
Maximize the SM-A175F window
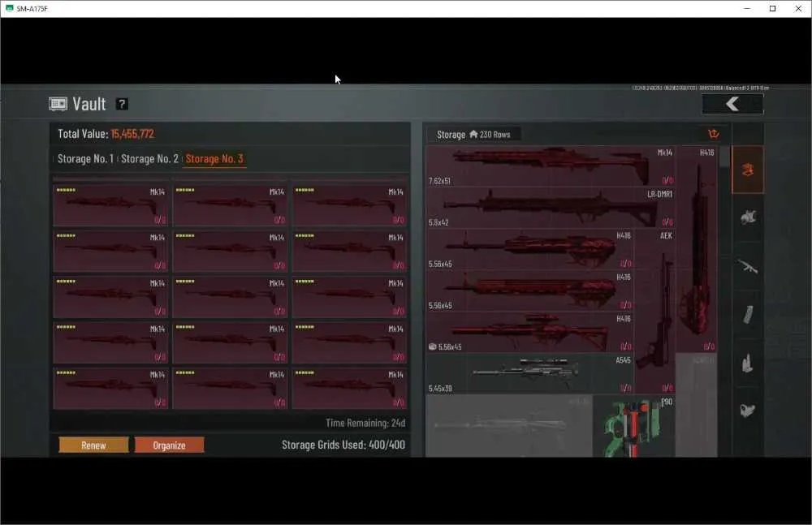(x=773, y=9)
